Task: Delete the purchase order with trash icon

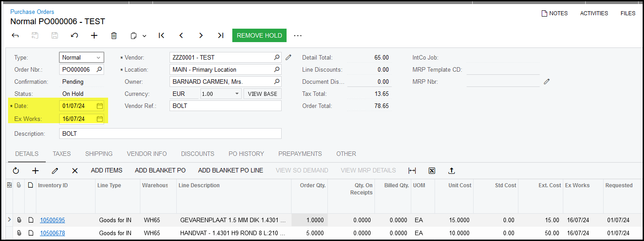Action: pos(114,35)
